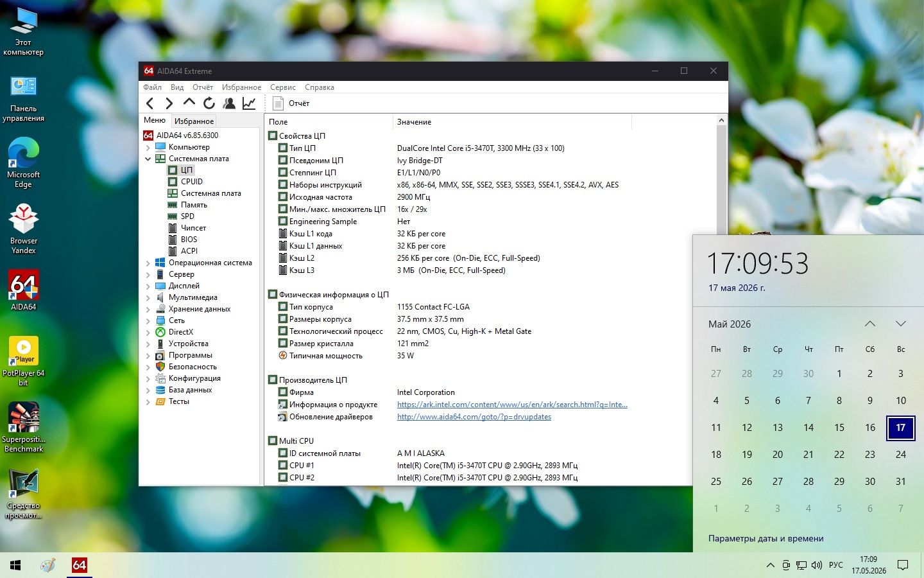Open the AIDA64 desktop shortcut icon
This screenshot has width=924, height=578.
point(24,290)
